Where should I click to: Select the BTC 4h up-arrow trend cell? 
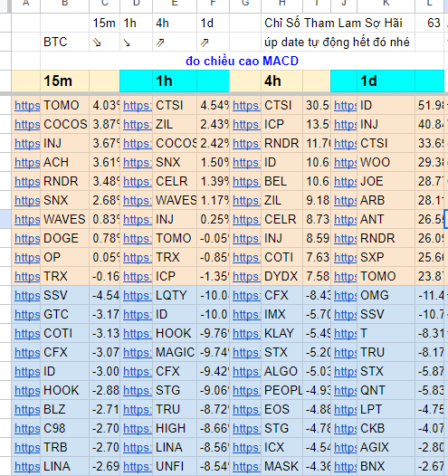(175, 42)
